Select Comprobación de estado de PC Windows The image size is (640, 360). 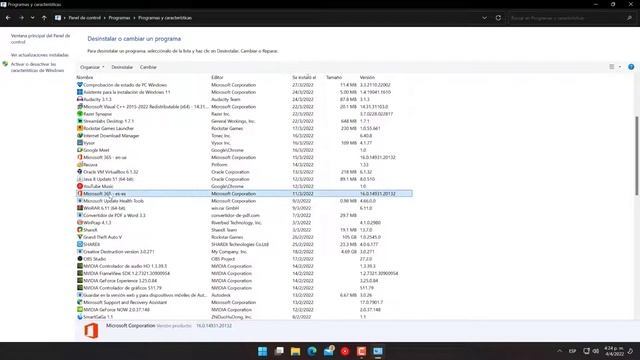(244, 85)
